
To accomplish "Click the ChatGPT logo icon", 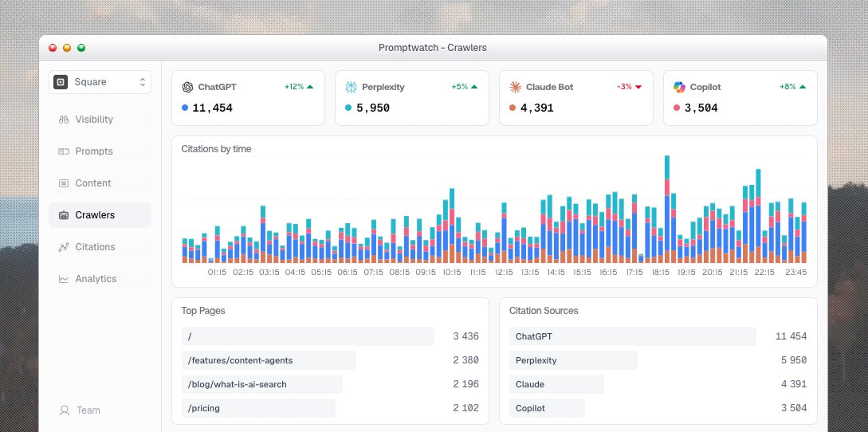I will coord(187,87).
